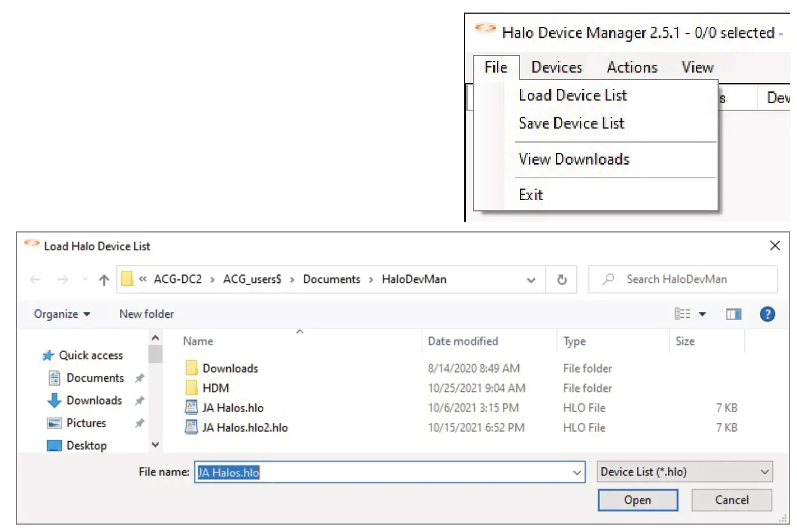Open help via the question mark icon
797x532 pixels.
point(767,314)
